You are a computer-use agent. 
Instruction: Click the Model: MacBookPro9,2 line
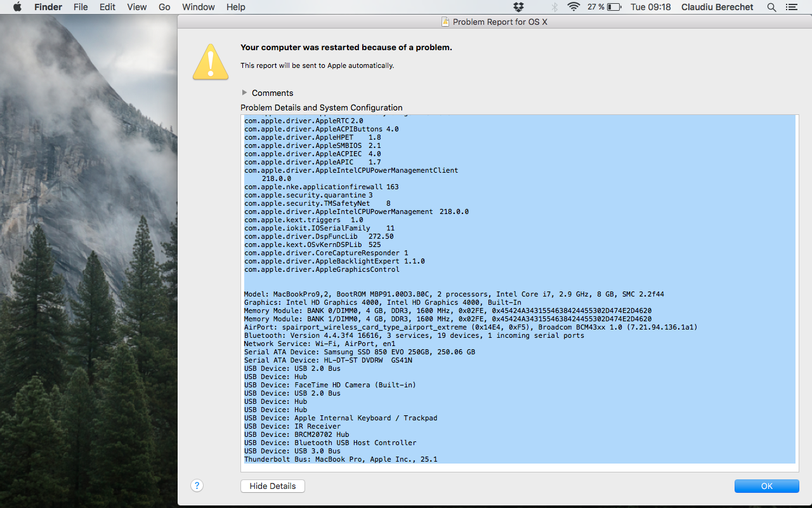(x=454, y=294)
